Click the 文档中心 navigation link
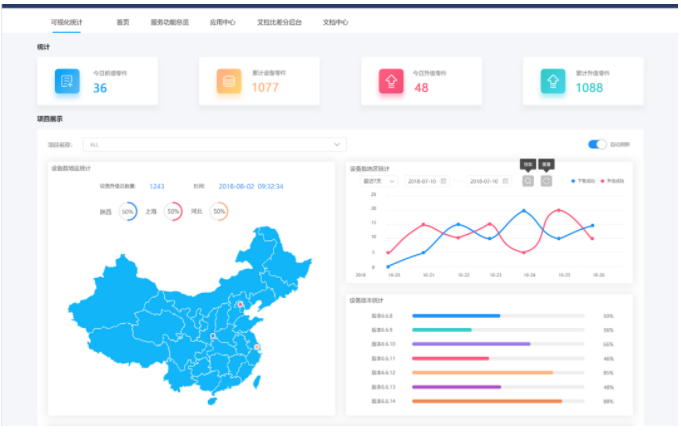The image size is (681, 433). 336,20
